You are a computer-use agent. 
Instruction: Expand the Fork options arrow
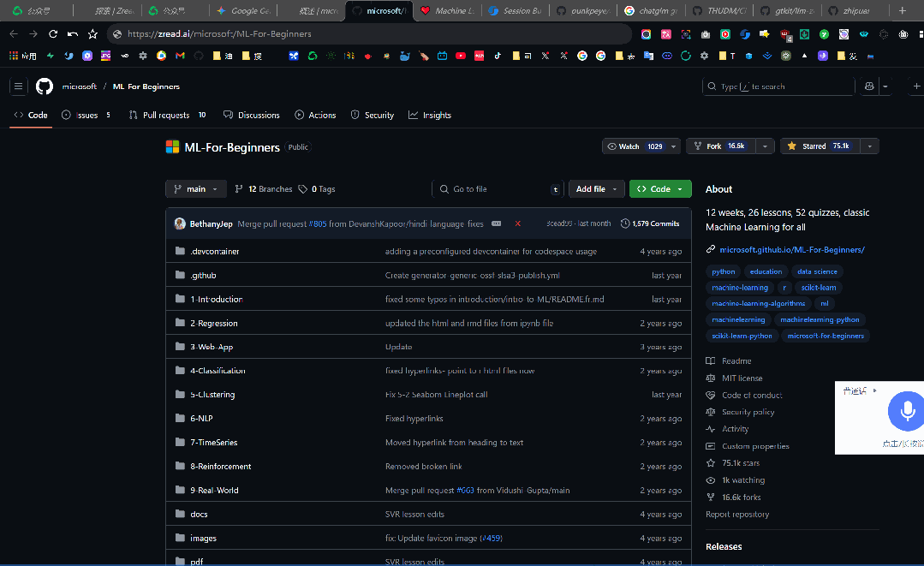click(x=765, y=146)
